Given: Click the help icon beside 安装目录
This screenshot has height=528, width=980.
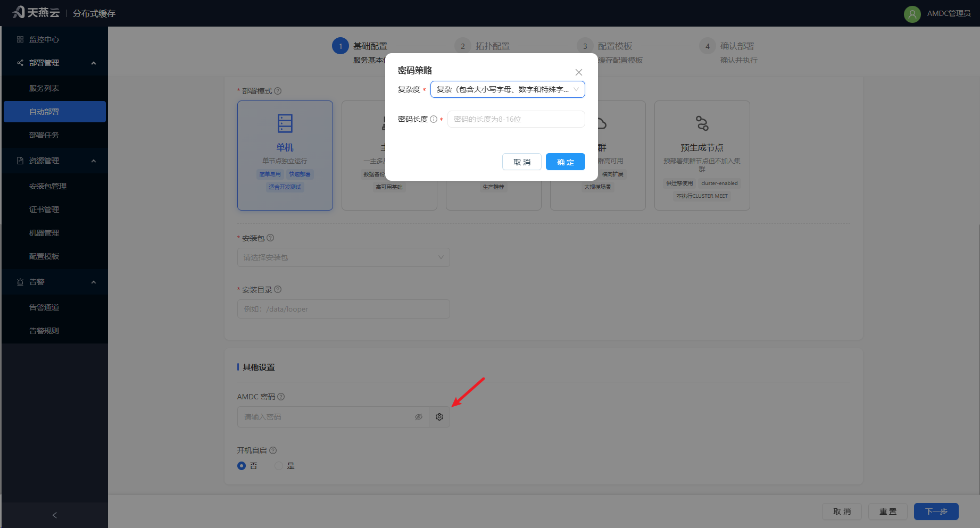Looking at the screenshot, I should [x=278, y=289].
